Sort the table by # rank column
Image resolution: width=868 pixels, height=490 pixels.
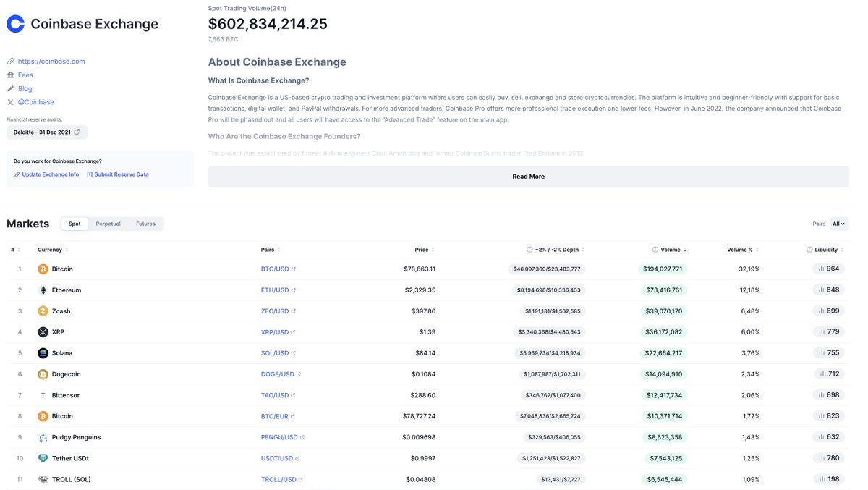click(14, 250)
